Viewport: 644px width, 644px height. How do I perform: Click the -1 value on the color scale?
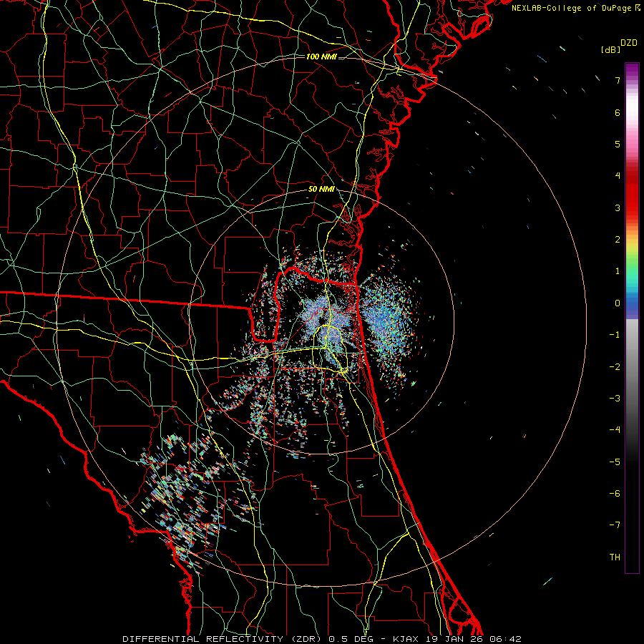coord(615,335)
